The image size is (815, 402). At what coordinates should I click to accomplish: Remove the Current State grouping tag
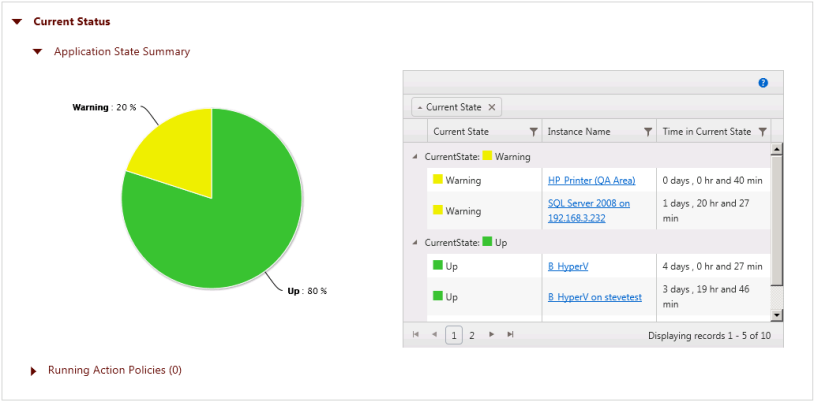[492, 107]
